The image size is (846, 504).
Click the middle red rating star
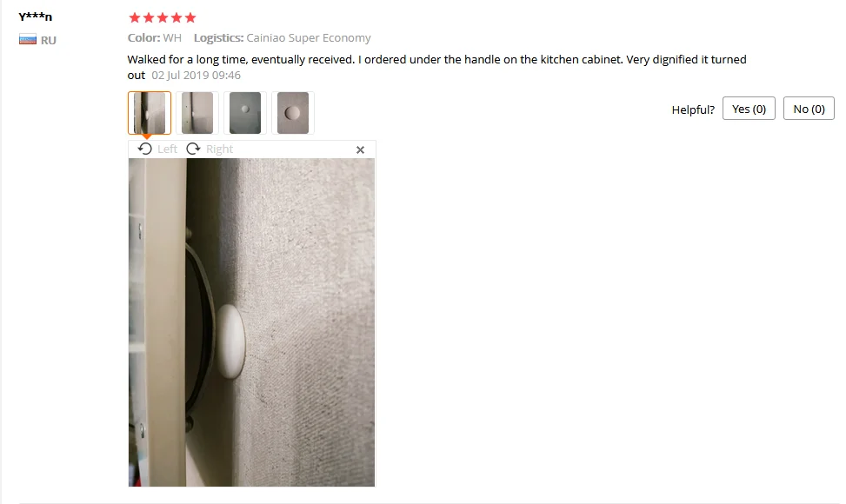pyautogui.click(x=163, y=17)
